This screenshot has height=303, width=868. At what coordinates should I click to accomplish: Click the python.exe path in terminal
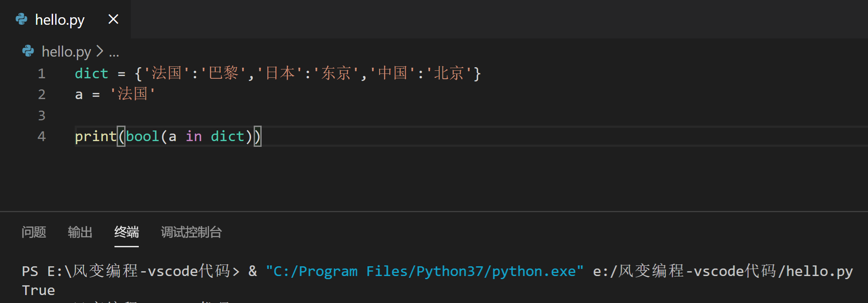pos(424,271)
